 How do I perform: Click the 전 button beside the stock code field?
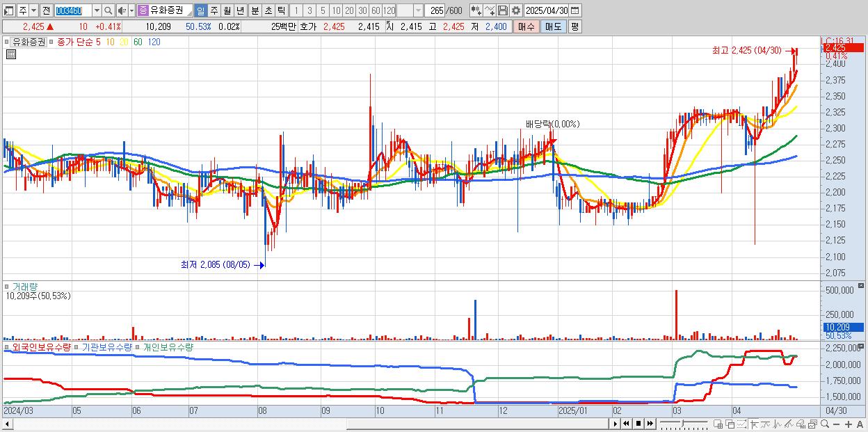coord(46,10)
